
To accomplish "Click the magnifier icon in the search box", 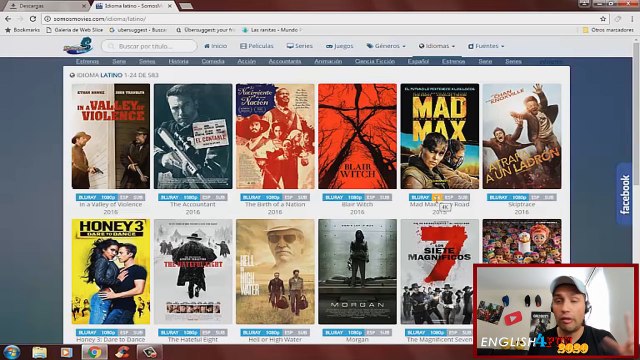I will pyautogui.click(x=111, y=46).
